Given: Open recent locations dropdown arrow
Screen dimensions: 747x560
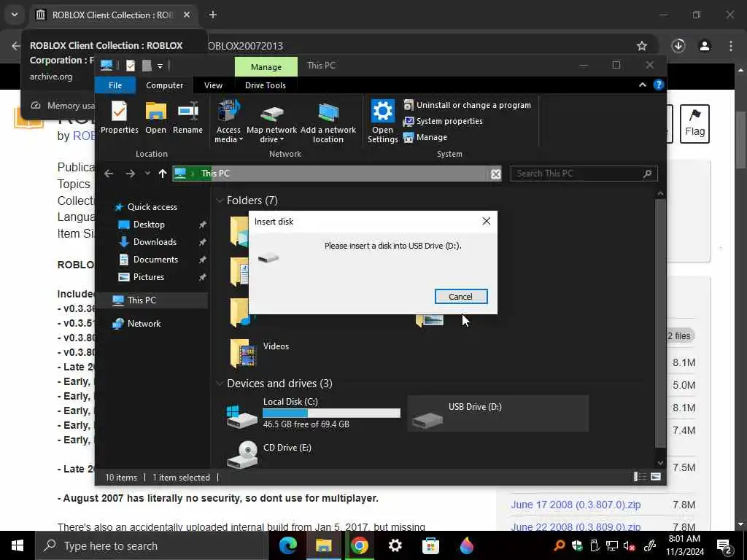Looking at the screenshot, I should coord(147,174).
